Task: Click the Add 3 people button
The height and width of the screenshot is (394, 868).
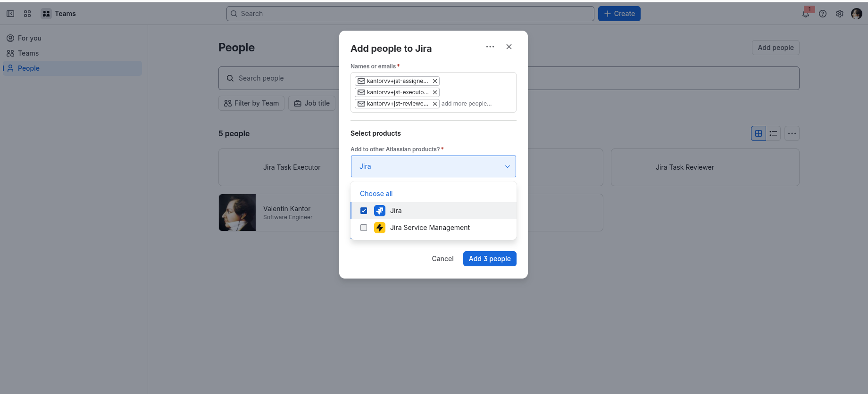Action: tap(490, 259)
